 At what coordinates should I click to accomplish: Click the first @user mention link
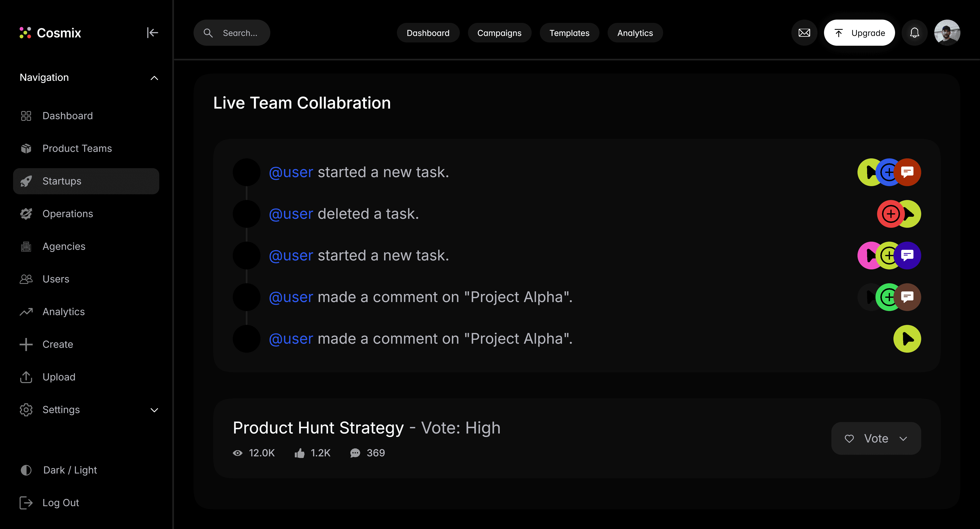point(291,172)
